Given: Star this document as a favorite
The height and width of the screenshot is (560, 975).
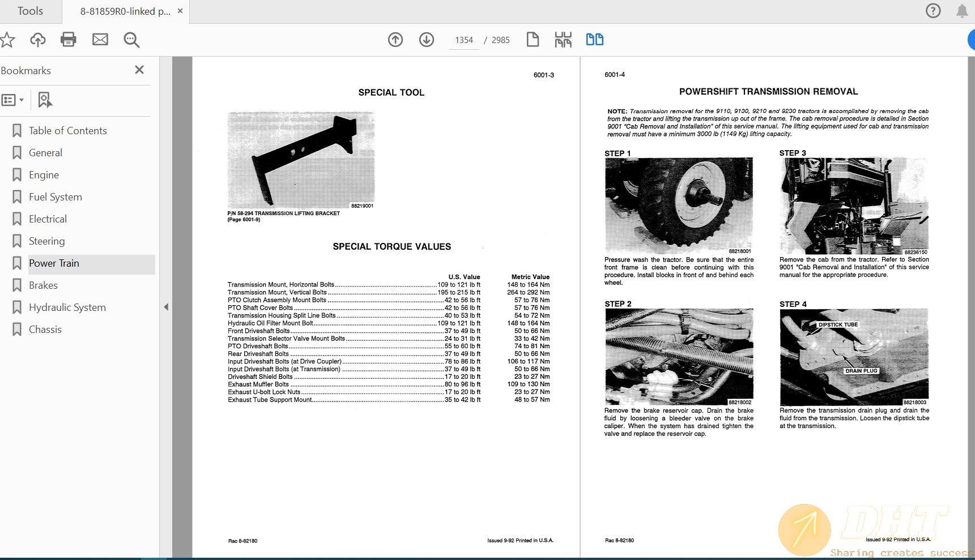Looking at the screenshot, I should pyautogui.click(x=7, y=40).
